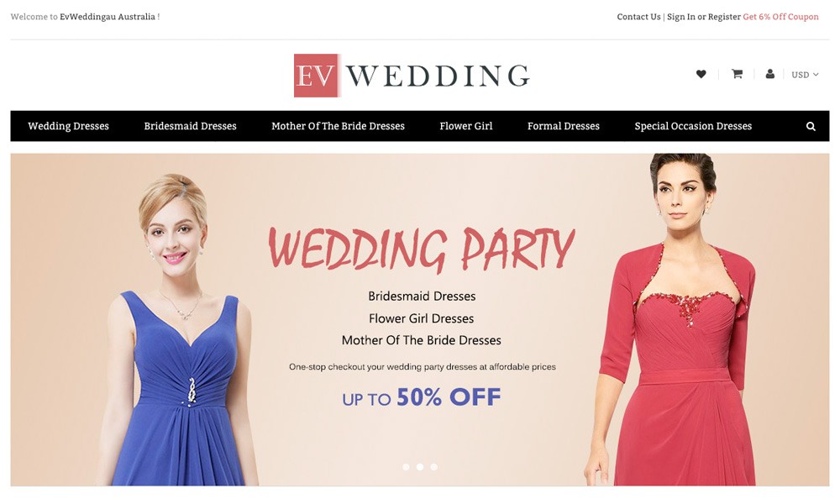Select the first carousel dot
The width and height of the screenshot is (840, 504).
(406, 467)
